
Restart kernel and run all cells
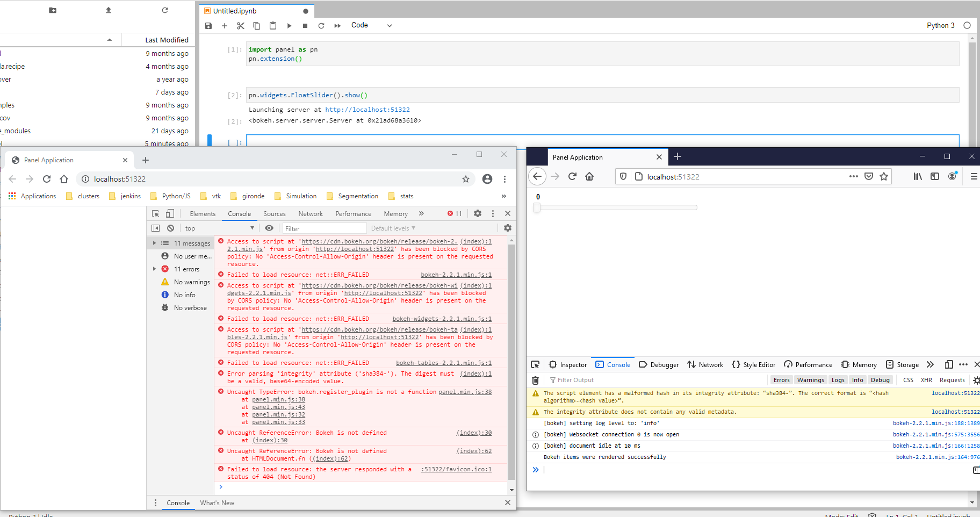point(337,26)
